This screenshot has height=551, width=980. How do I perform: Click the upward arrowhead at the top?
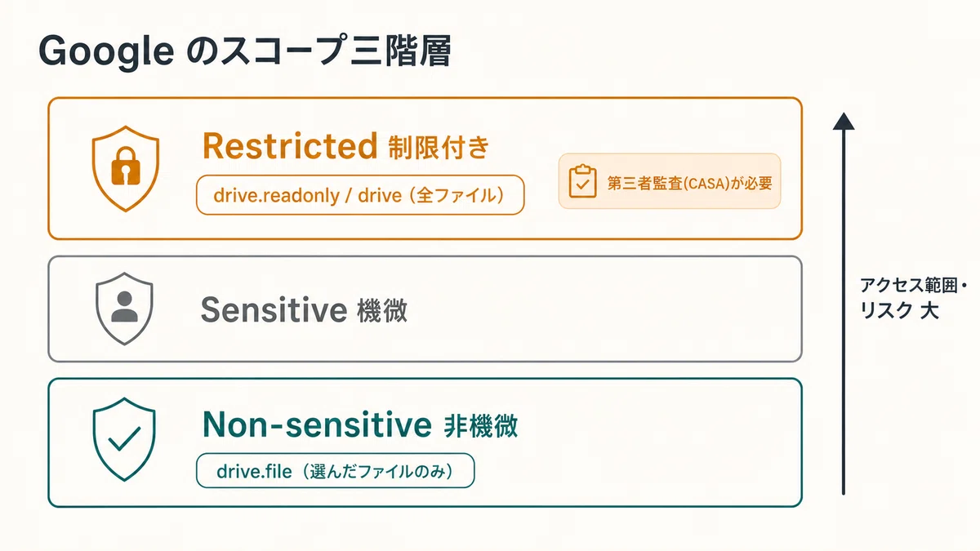[844, 122]
